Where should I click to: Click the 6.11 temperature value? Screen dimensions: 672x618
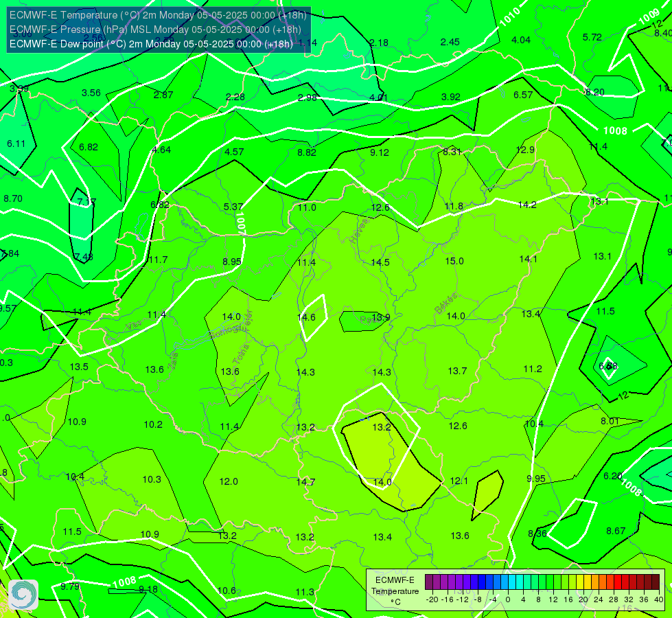coord(16,144)
